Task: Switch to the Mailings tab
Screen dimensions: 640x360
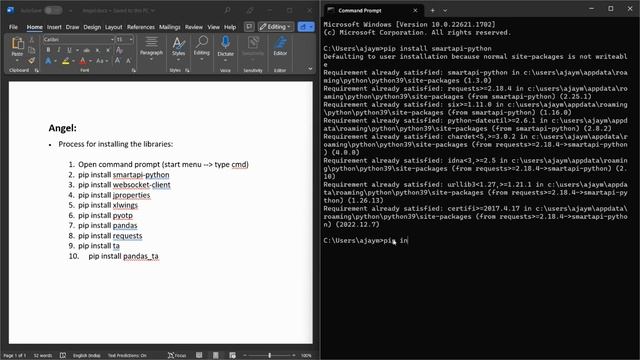Action: (x=170, y=27)
